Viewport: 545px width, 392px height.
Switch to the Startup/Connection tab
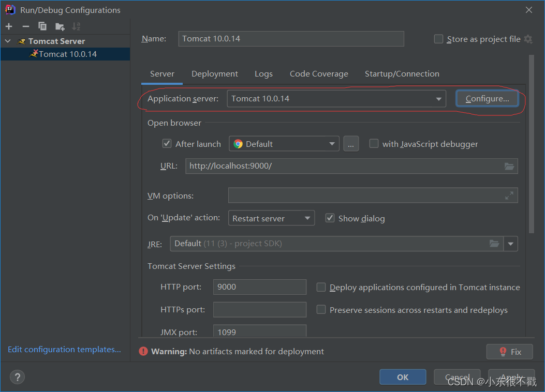pos(402,74)
